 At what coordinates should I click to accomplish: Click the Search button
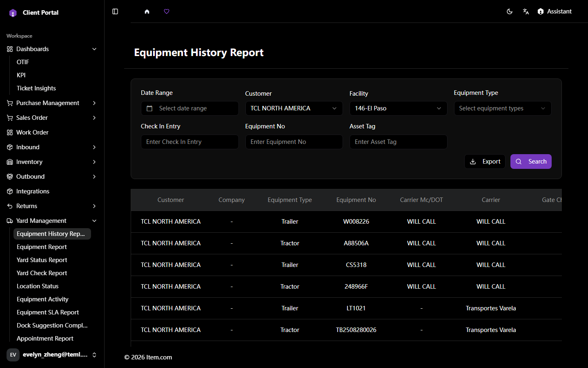point(531,162)
